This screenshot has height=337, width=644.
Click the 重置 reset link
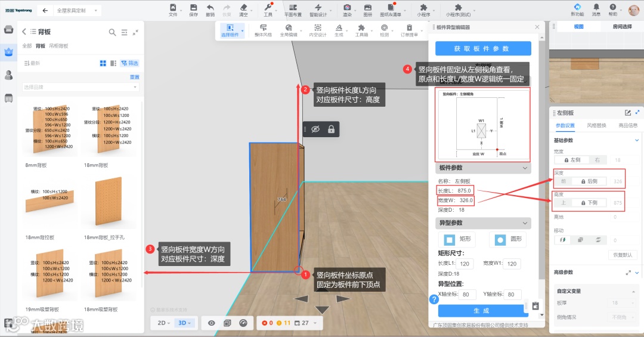(x=135, y=78)
